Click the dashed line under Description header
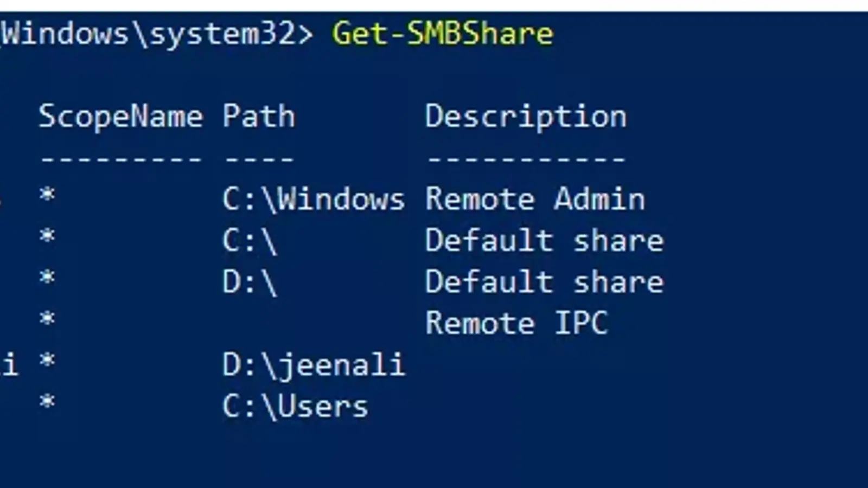This screenshot has height=488, width=868. [x=526, y=159]
